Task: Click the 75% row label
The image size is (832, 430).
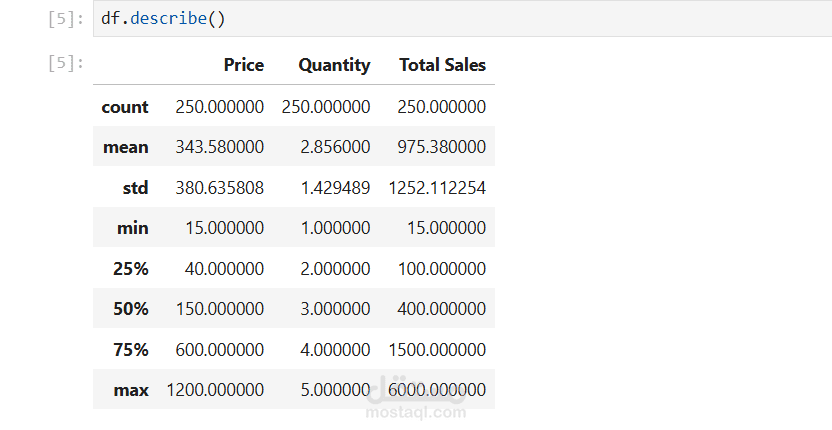Action: 130,350
